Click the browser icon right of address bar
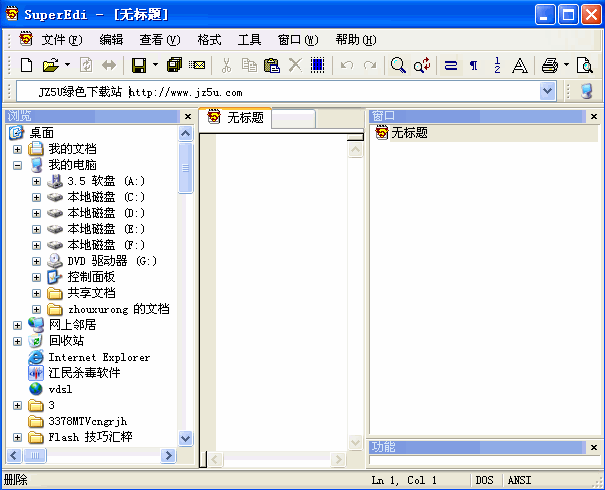The width and height of the screenshot is (605, 490). tap(586, 91)
